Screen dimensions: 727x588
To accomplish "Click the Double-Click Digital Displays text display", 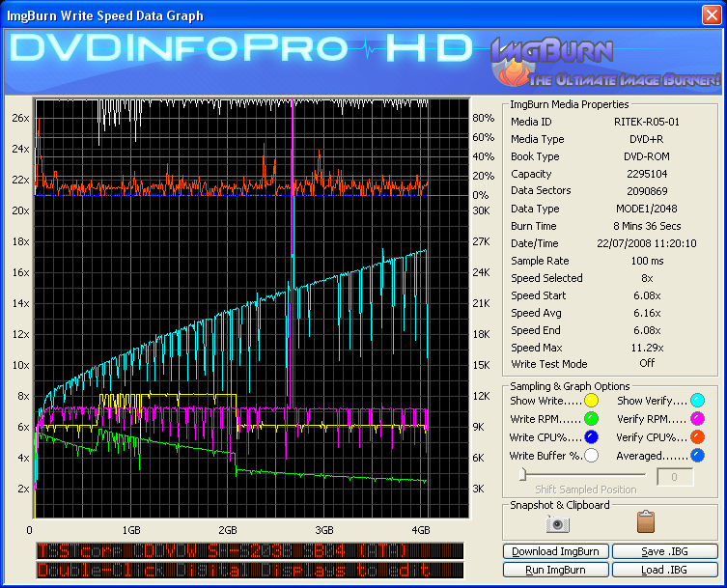I will click(x=250, y=570).
